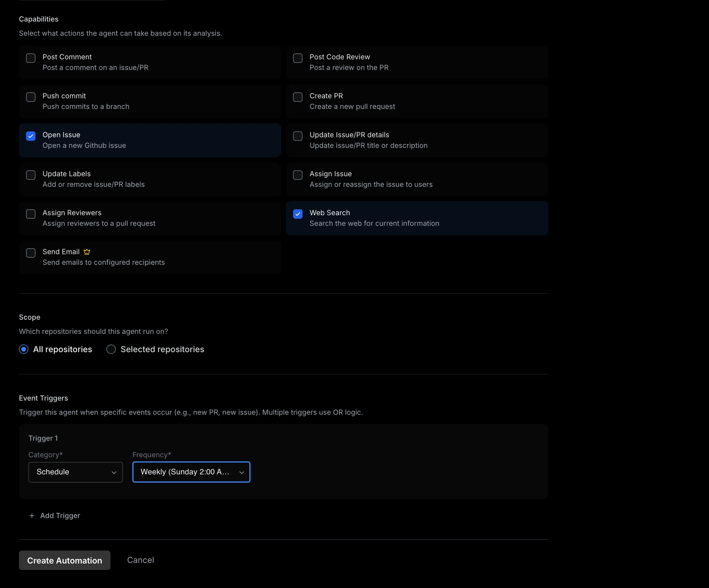Image resolution: width=709 pixels, height=588 pixels.
Task: Open the Frequency dropdown showing Weekly
Action: tap(191, 472)
